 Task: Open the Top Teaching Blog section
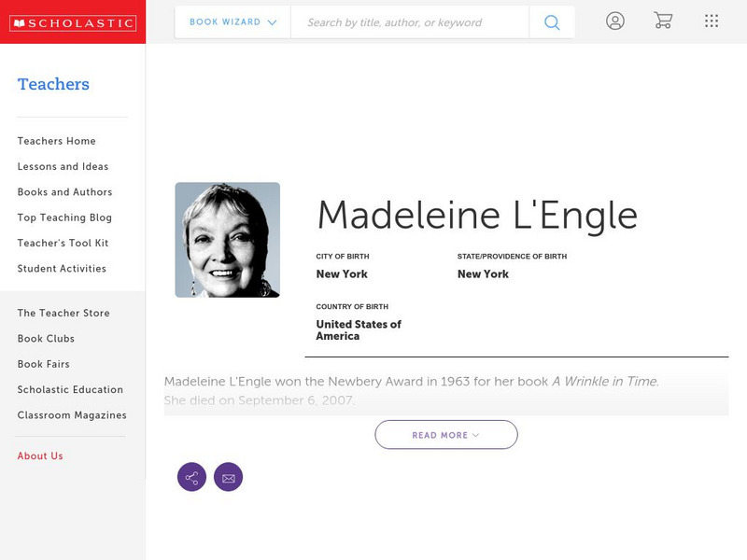pyautogui.click(x=59, y=217)
